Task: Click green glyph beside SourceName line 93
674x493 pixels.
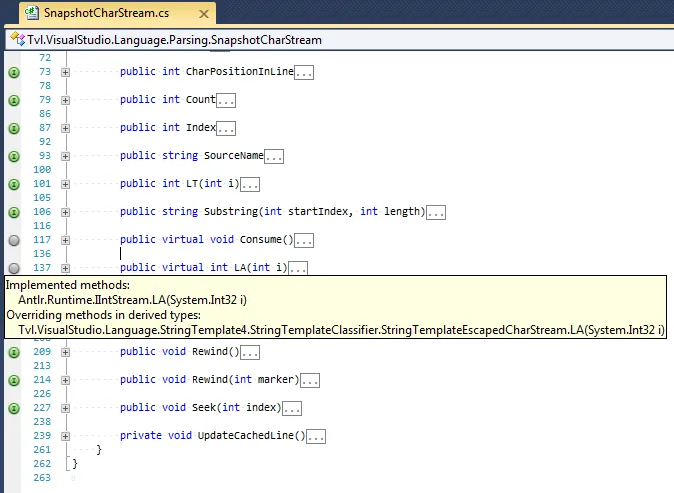Action: pos(14,156)
